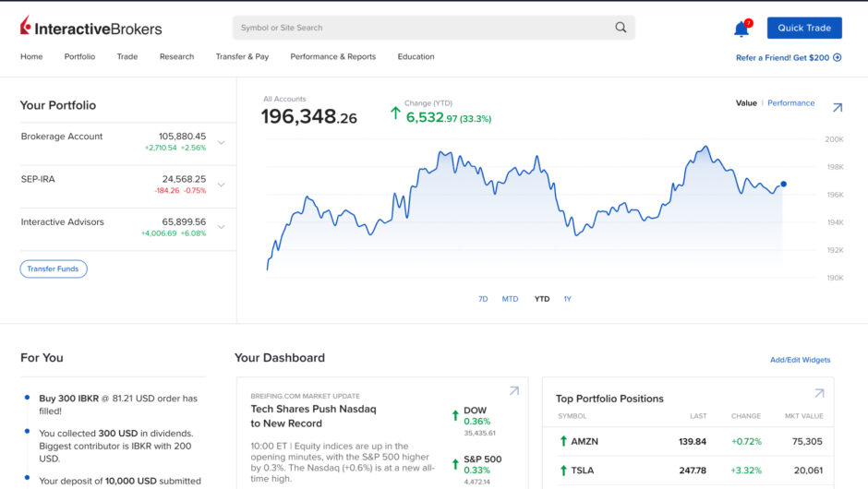Click the TSLA change +3.32%

tap(746, 471)
